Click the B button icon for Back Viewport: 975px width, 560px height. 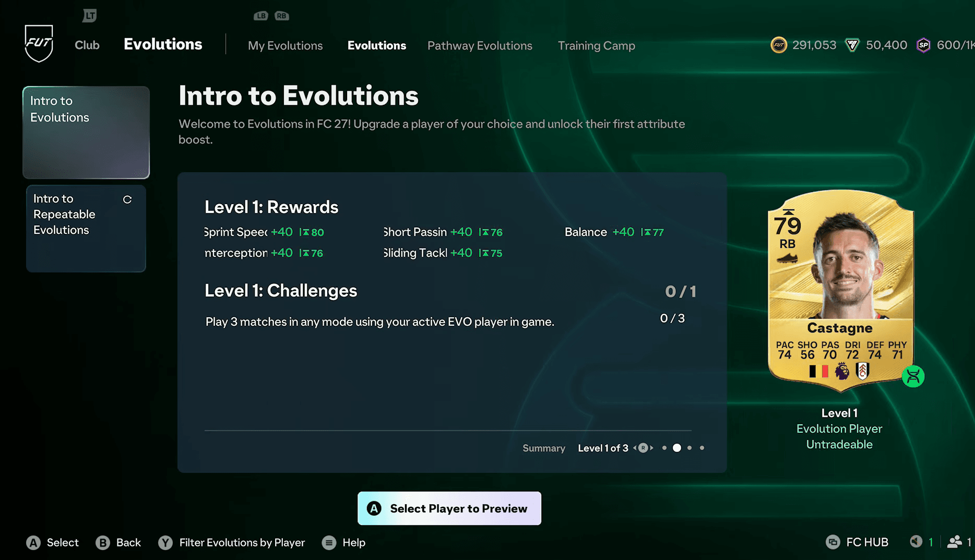pos(103,543)
